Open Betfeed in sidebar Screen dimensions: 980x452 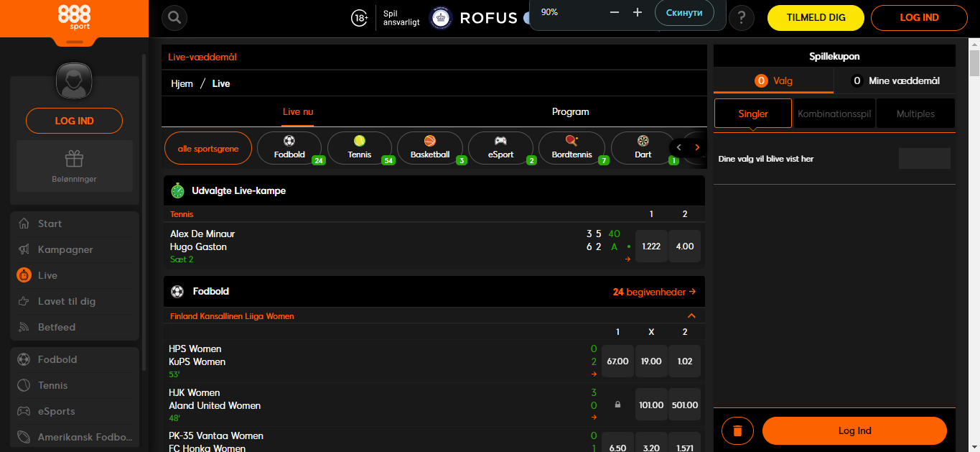(75, 327)
